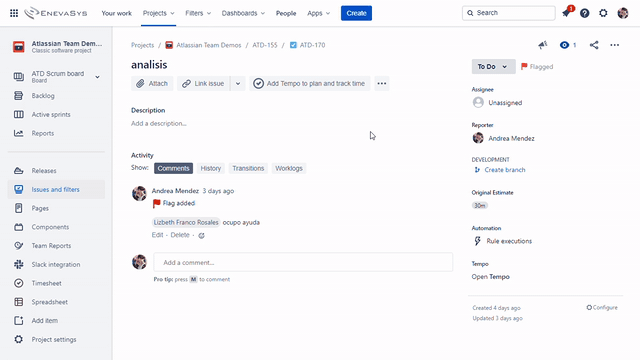Click the share issue icon

tap(594, 45)
